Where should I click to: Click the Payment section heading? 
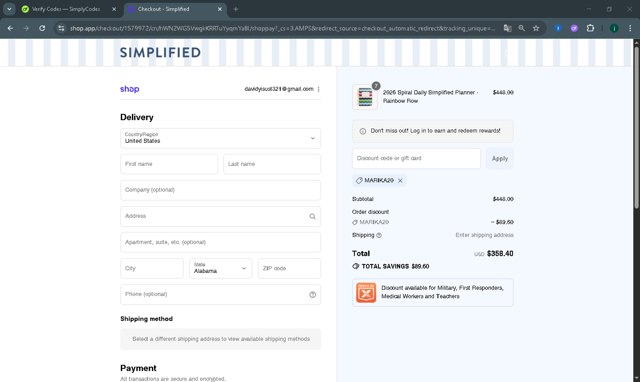138,368
